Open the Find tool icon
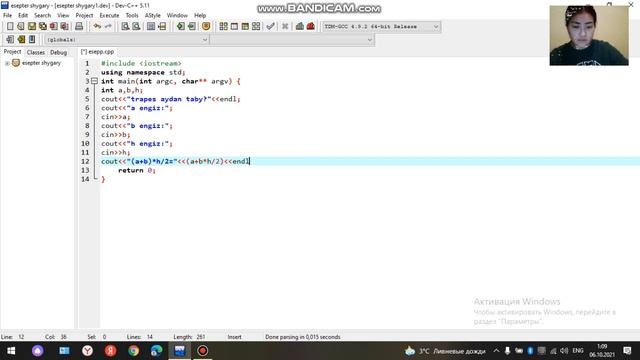This screenshot has width=640, height=360. [125, 27]
